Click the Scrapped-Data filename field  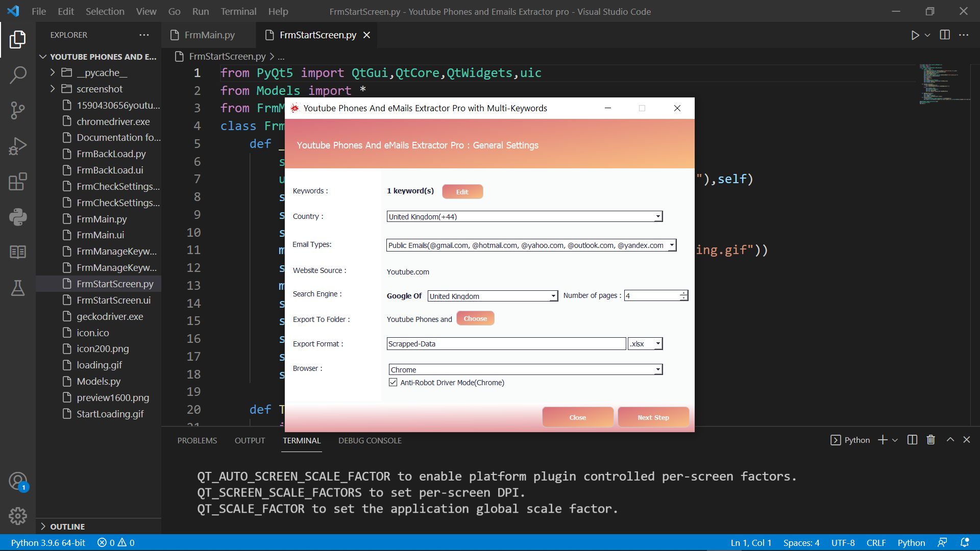tap(506, 344)
